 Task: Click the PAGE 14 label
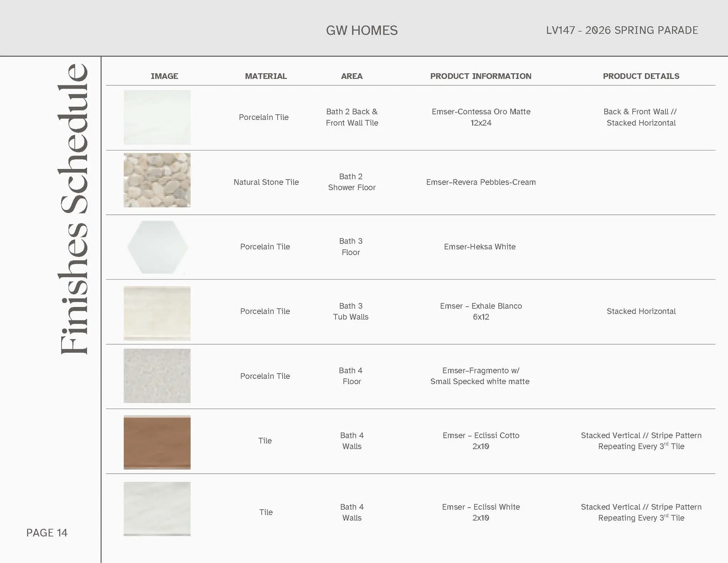coord(47,532)
